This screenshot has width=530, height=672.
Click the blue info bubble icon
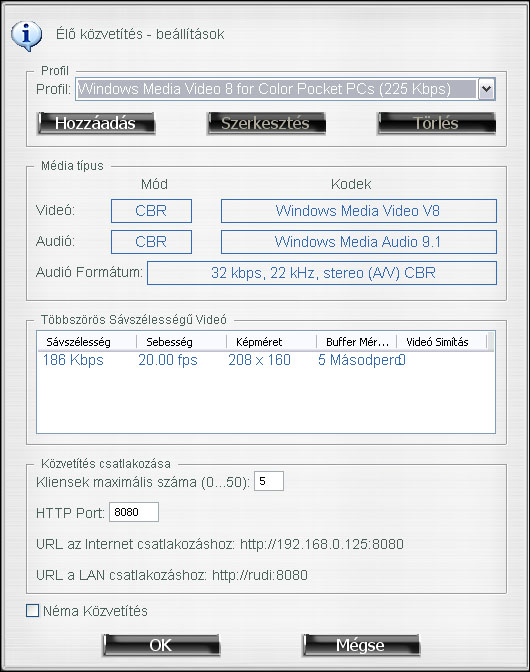27,36
